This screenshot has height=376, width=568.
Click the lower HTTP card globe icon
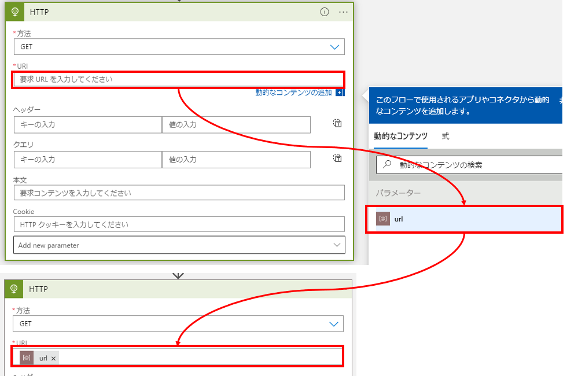[14, 289]
